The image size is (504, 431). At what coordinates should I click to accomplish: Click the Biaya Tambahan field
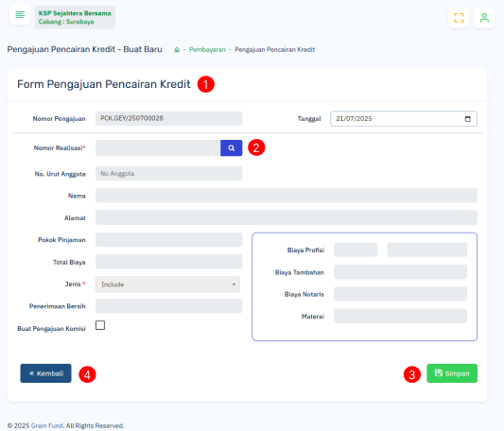point(401,272)
